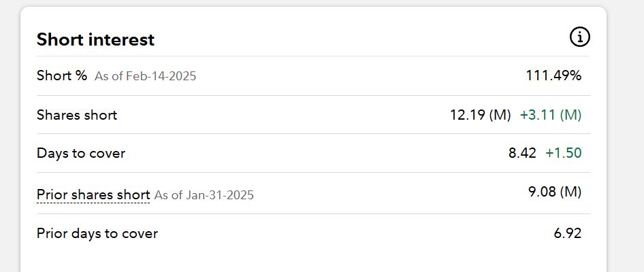644x272 pixels.
Task: Click the +1.50 days change figure
Action: [x=564, y=153]
